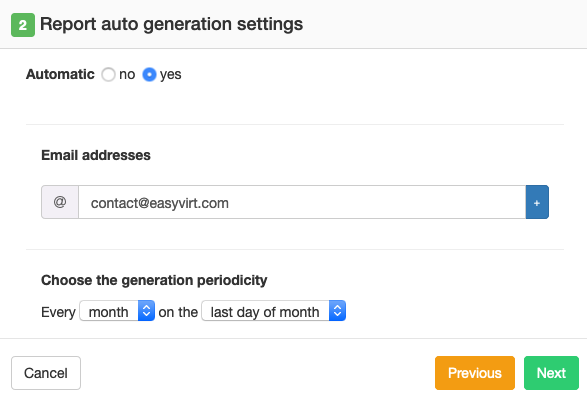Image resolution: width=587 pixels, height=403 pixels.
Task: Select the "yes" radio button for Automatic
Action: (149, 75)
